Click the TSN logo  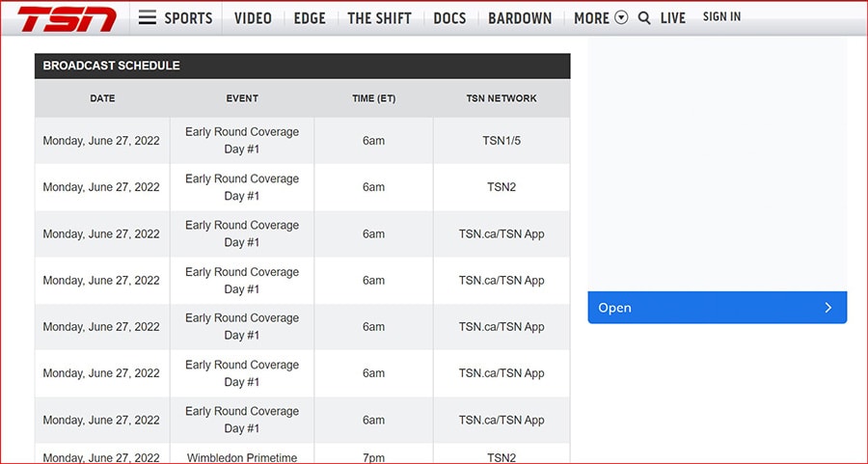pyautogui.click(x=67, y=19)
